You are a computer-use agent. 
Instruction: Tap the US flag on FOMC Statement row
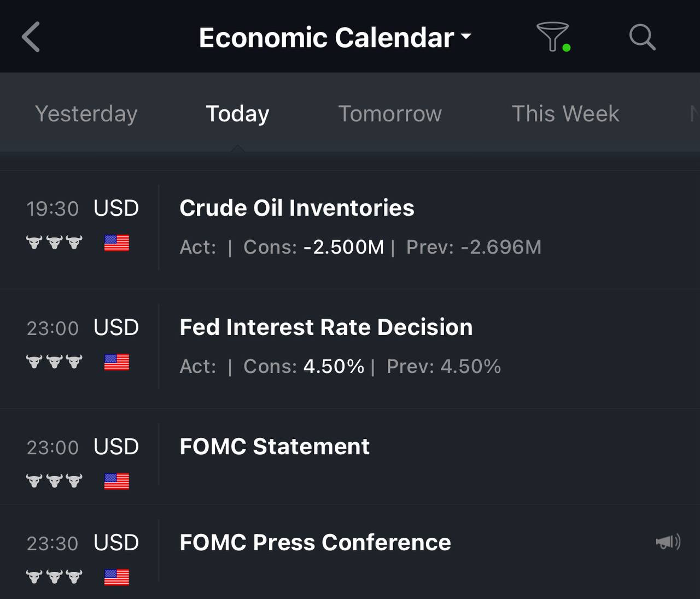(x=116, y=481)
